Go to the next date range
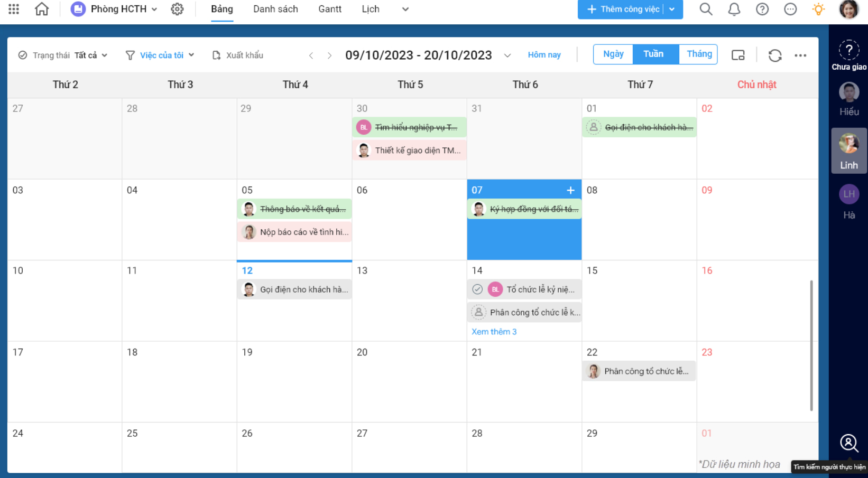 (x=329, y=55)
